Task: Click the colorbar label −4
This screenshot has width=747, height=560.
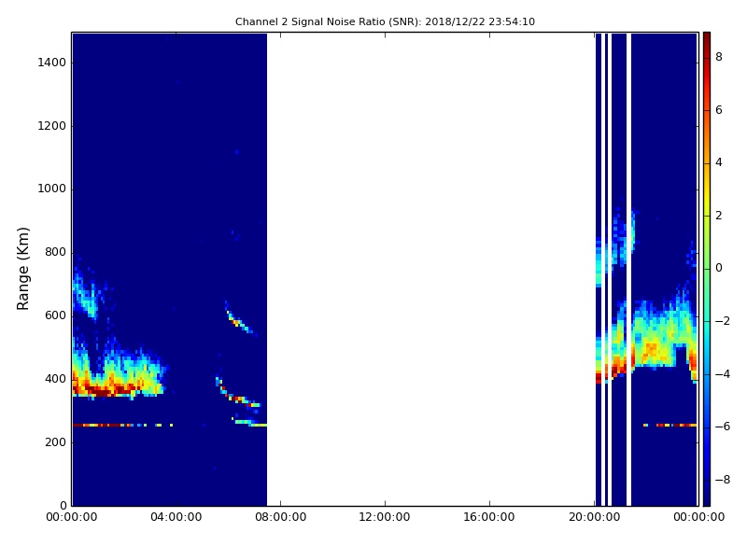Action: (723, 374)
